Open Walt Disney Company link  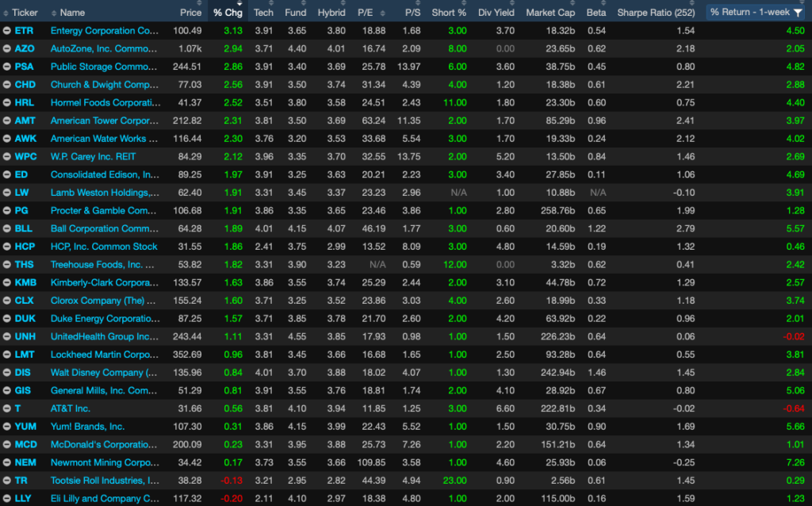[x=104, y=373]
